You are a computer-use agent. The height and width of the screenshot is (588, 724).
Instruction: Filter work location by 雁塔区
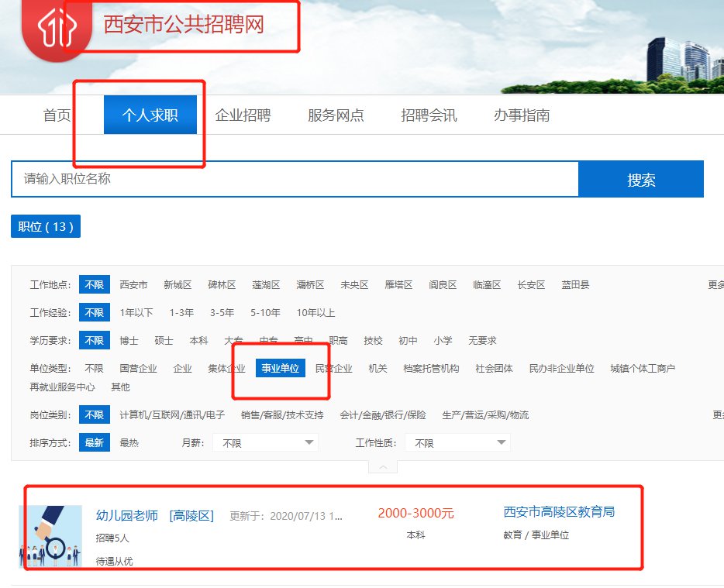pyautogui.click(x=398, y=285)
